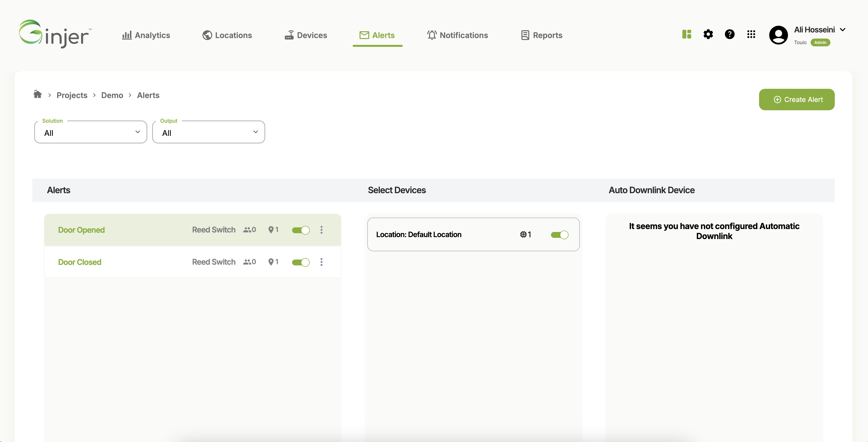Expand the Solution filter dropdown
This screenshot has width=868, height=442.
coord(91,132)
